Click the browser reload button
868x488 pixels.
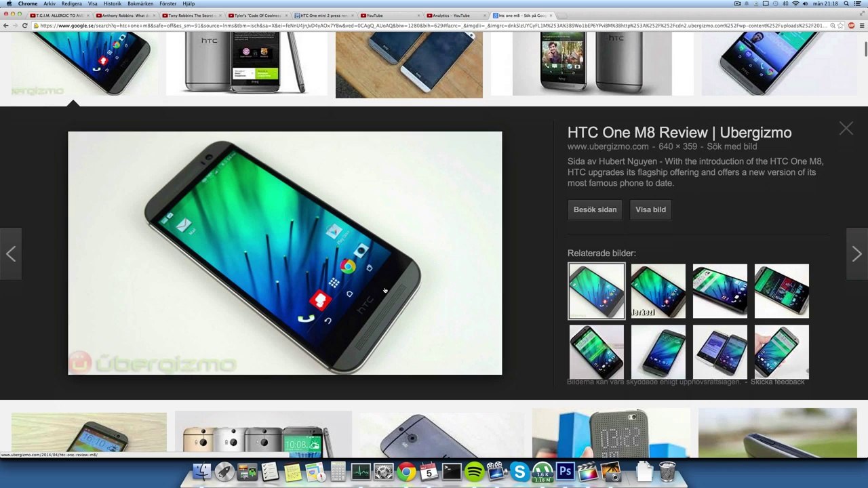click(x=25, y=26)
